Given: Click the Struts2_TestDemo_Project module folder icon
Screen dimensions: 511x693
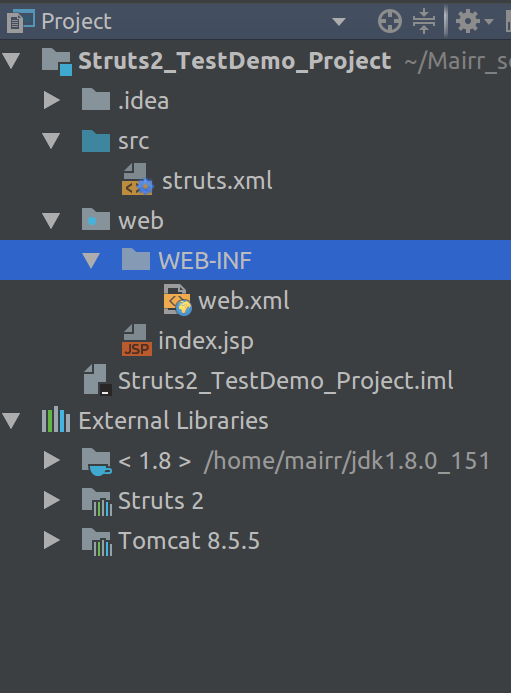Looking at the screenshot, I should [57, 61].
